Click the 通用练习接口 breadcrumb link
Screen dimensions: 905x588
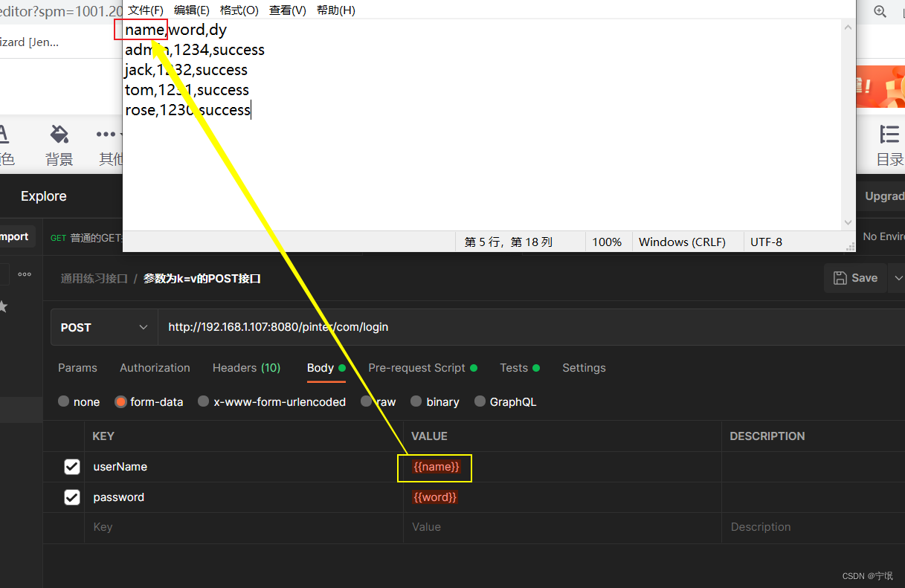tap(94, 279)
